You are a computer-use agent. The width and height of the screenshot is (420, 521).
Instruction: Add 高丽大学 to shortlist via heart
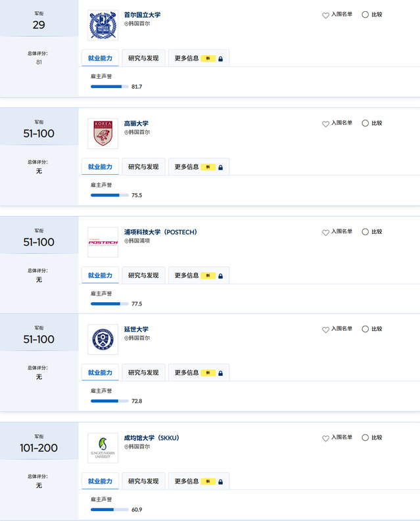325,124
